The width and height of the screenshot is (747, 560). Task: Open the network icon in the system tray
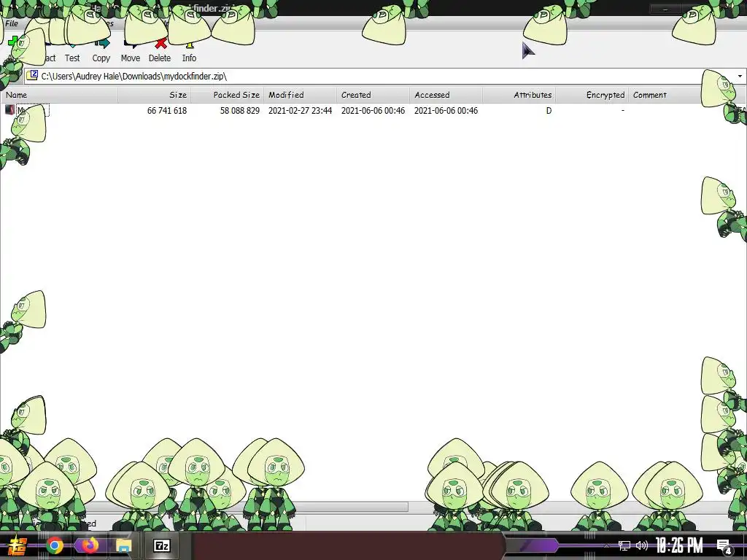point(624,545)
